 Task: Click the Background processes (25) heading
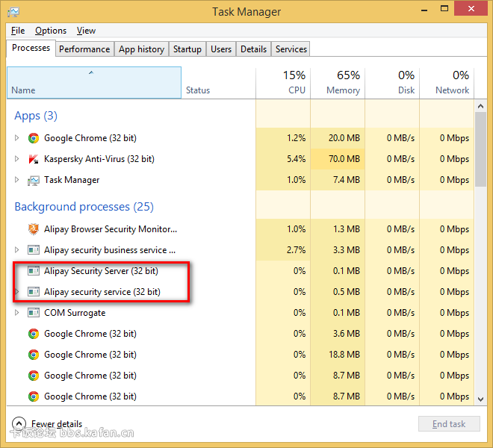point(84,207)
